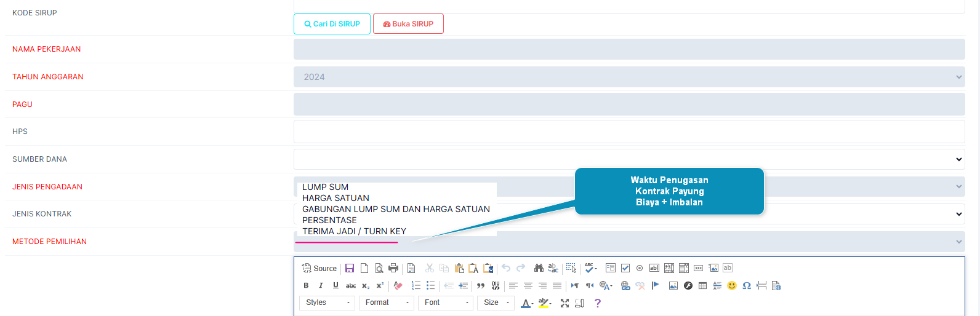Maximize the editor with the expand icon
The height and width of the screenshot is (316, 980).
564,303
